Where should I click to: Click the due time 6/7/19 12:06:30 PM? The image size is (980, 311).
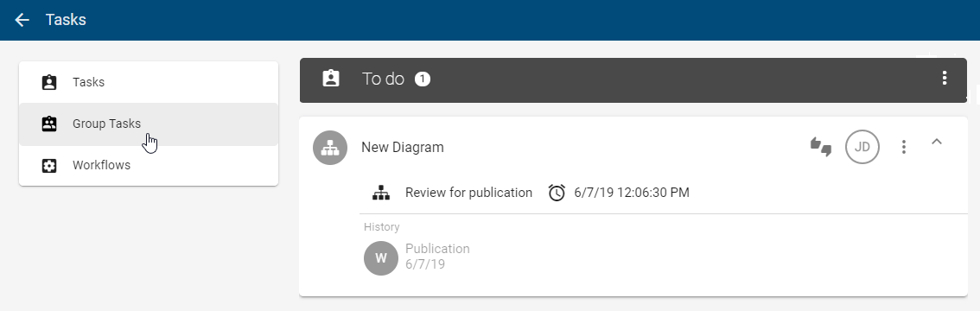click(x=632, y=193)
